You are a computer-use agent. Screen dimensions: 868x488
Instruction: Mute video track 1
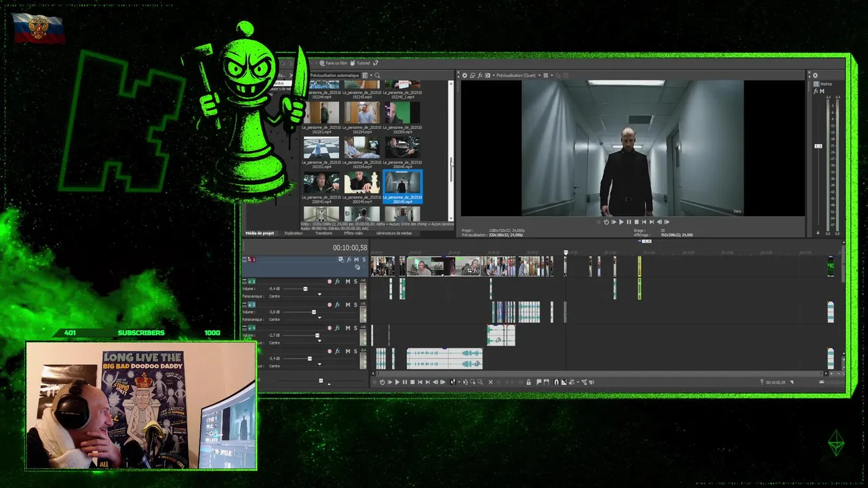[357, 260]
